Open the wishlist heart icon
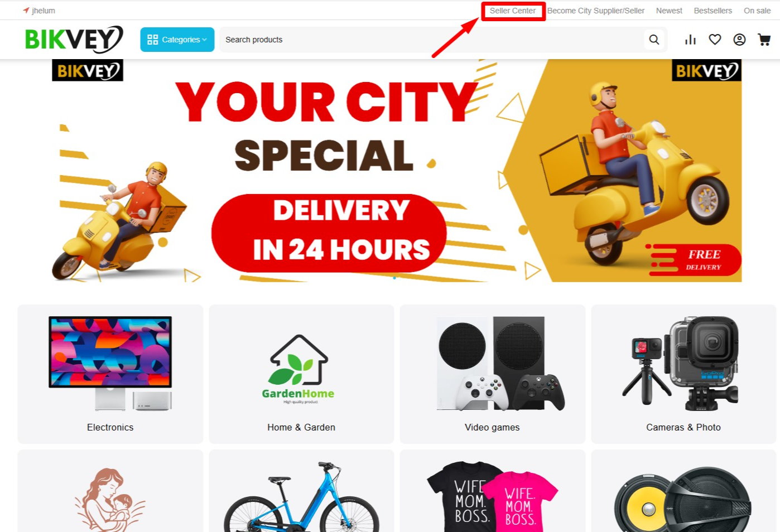Viewport: 780px width, 532px height. coord(715,40)
